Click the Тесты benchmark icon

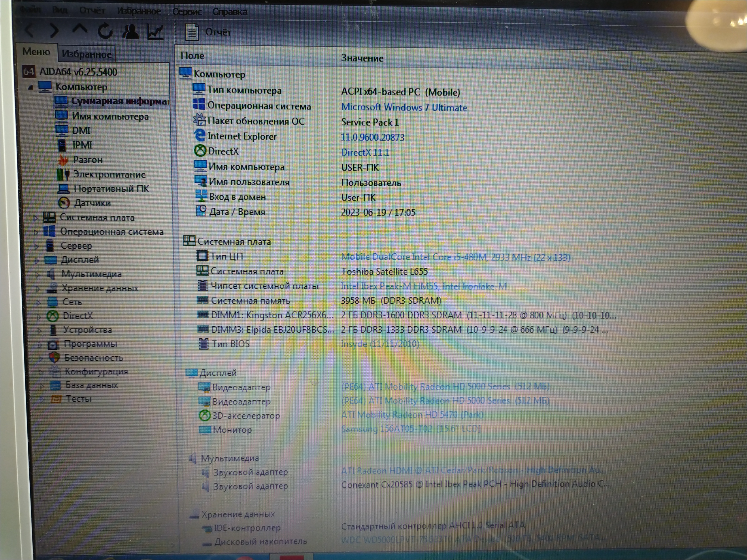[56, 399]
